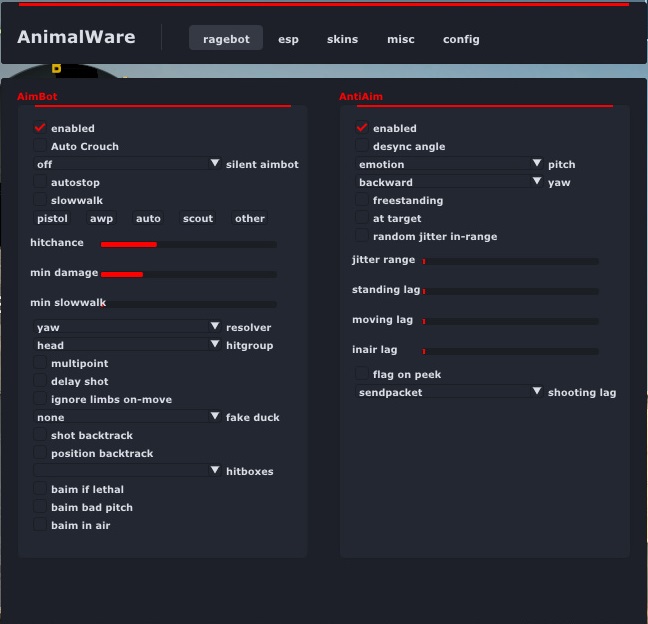Click the AntiAim section heading
The height and width of the screenshot is (624, 648).
361,96
